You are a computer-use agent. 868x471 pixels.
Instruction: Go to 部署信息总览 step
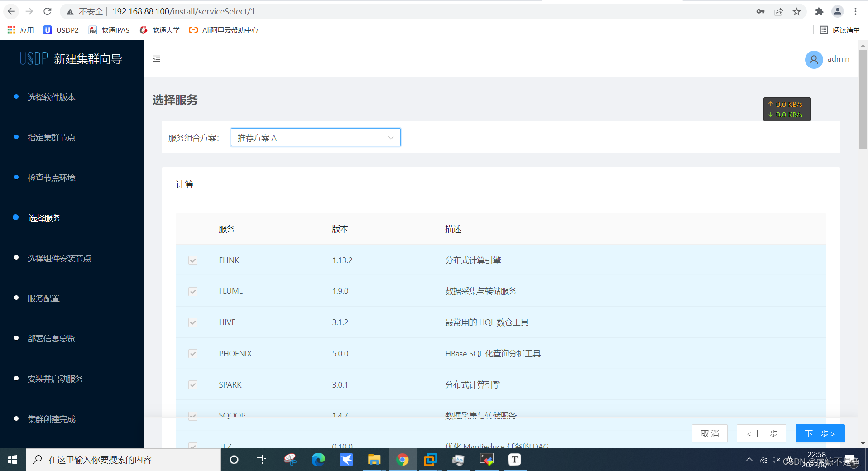(x=51, y=338)
